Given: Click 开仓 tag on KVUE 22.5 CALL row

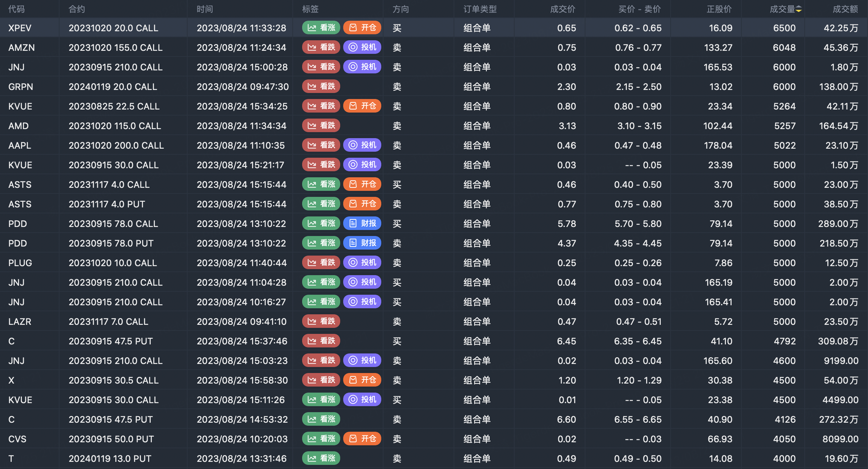Looking at the screenshot, I should click(x=362, y=106).
